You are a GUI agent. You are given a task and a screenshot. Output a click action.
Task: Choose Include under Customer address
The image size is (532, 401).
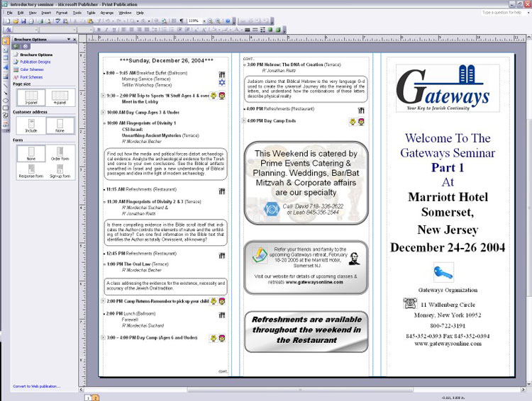31,125
